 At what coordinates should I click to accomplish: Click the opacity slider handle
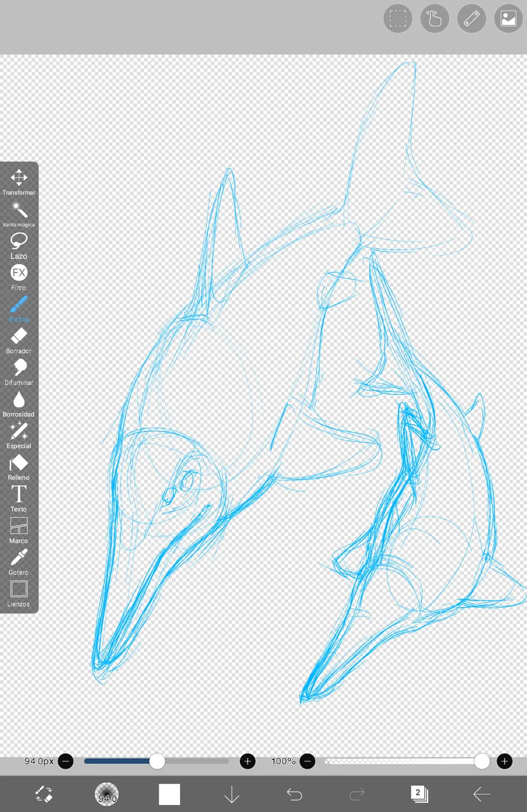[482, 761]
